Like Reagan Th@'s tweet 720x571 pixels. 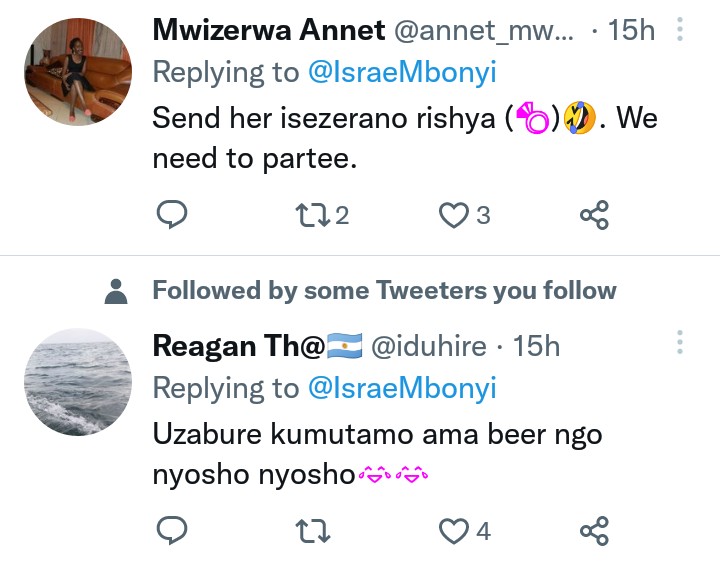pos(455,531)
